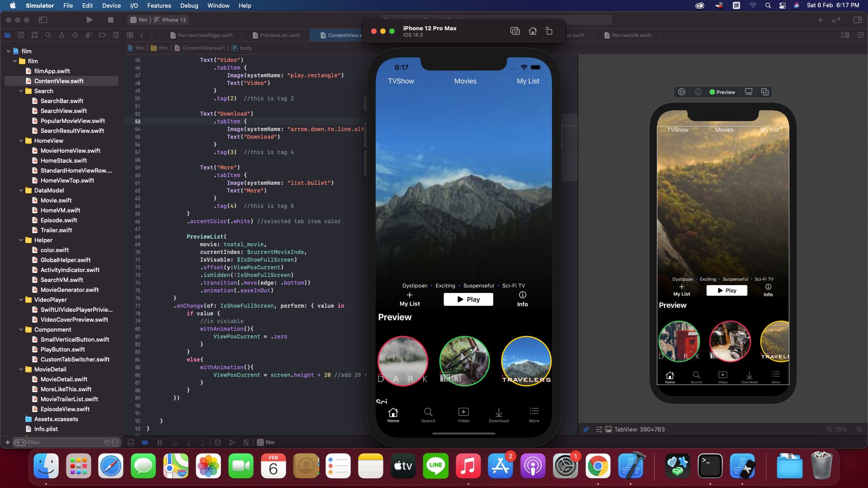Take a Simulator screenshot with the camera icon
This screenshot has width=868, height=488.
(x=515, y=31)
